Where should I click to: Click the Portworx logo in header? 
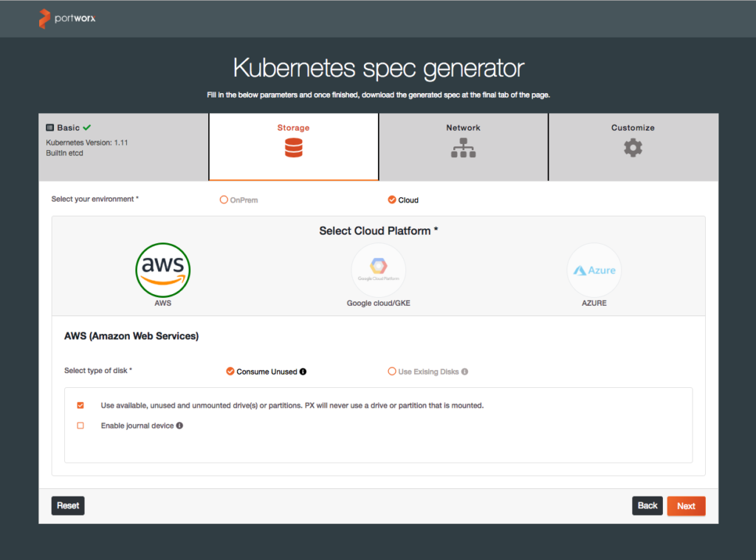click(x=67, y=18)
